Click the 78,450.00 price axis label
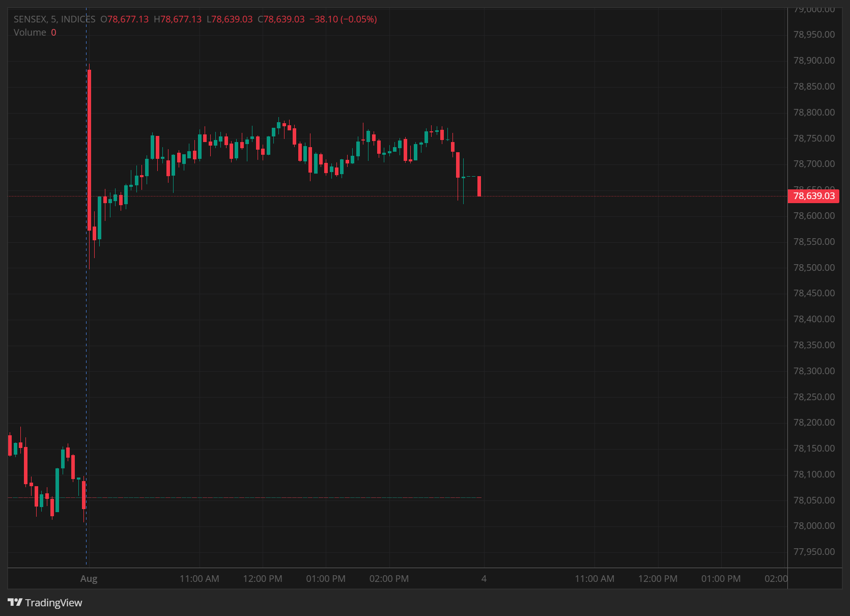850x616 pixels. pos(814,293)
